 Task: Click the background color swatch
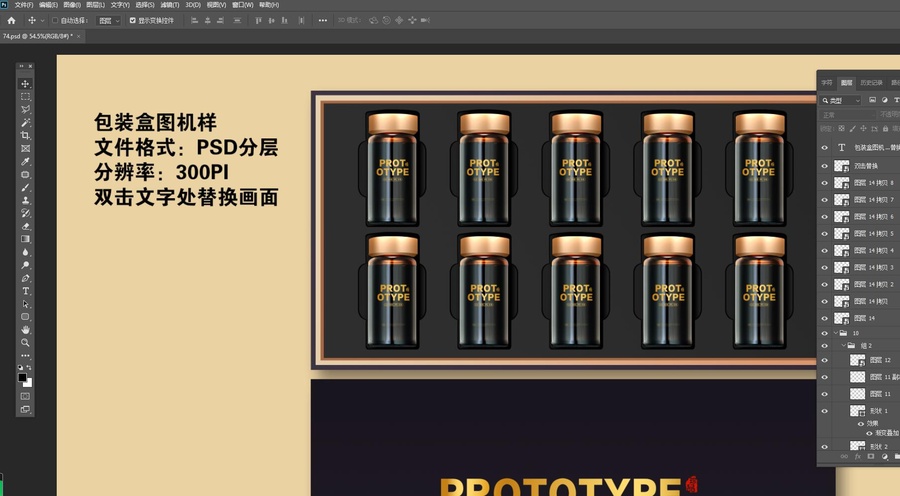pos(28,383)
